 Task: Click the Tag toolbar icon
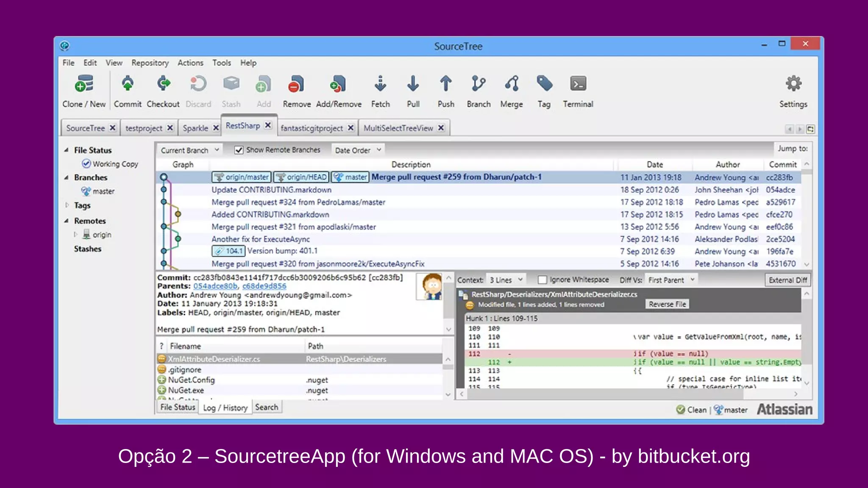[x=544, y=84]
